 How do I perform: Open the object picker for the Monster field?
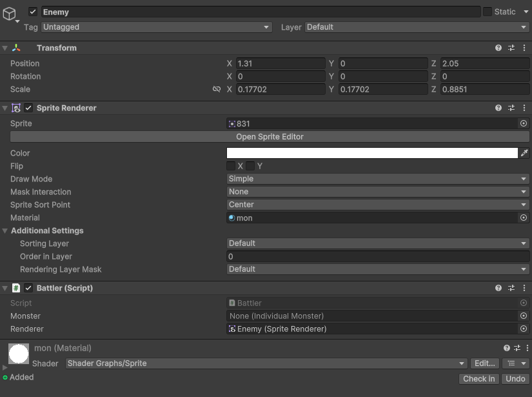[x=524, y=316]
